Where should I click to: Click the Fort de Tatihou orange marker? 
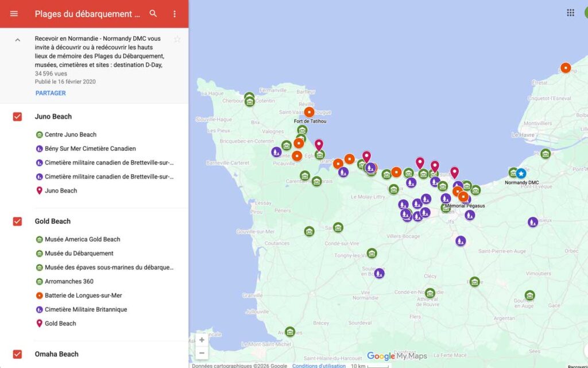pos(309,112)
